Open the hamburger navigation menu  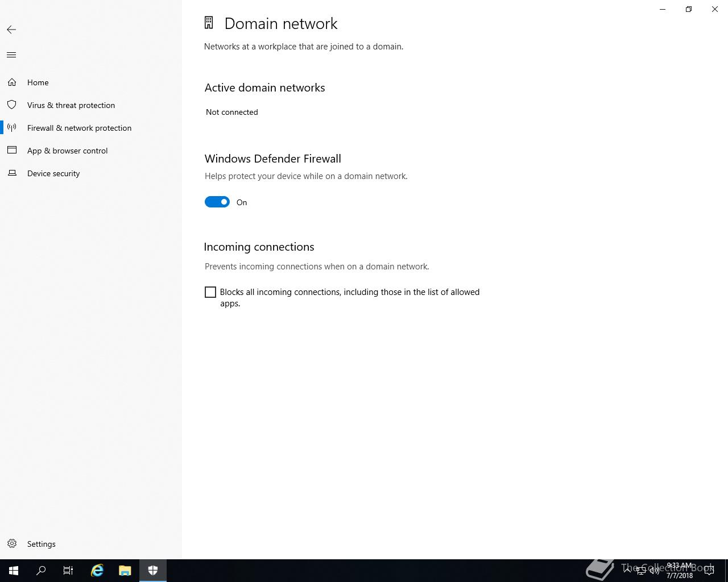tap(11, 55)
